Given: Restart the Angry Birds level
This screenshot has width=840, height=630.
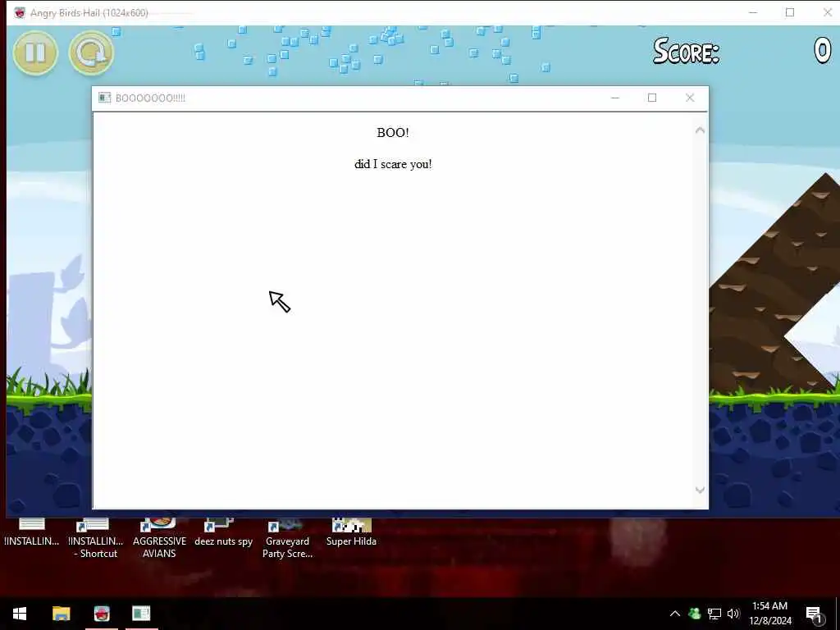Looking at the screenshot, I should tap(92, 53).
